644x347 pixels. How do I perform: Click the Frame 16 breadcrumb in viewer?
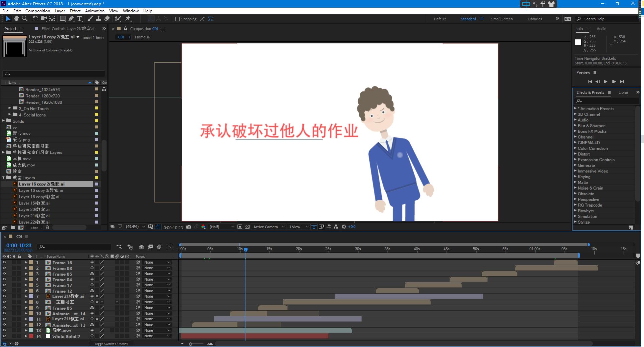[142, 37]
